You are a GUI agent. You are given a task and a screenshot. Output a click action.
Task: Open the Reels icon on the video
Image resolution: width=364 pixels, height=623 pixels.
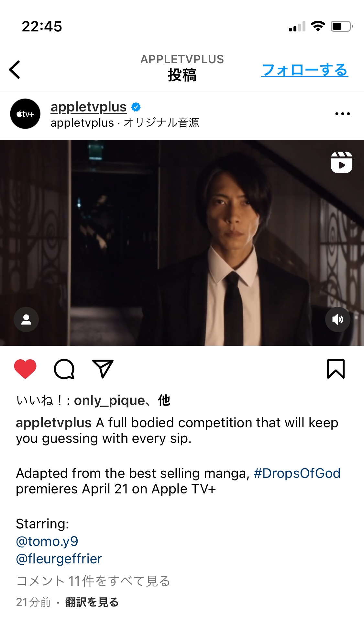pyautogui.click(x=341, y=162)
